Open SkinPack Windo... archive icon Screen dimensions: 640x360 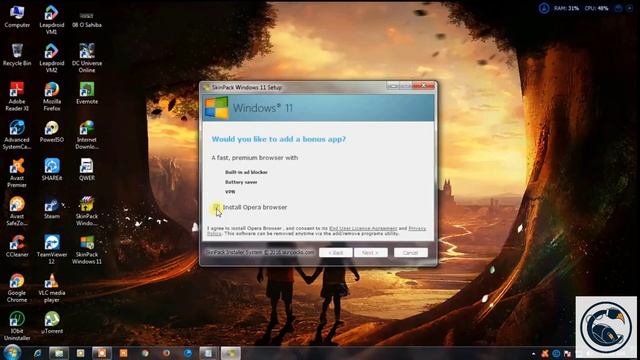click(x=87, y=211)
